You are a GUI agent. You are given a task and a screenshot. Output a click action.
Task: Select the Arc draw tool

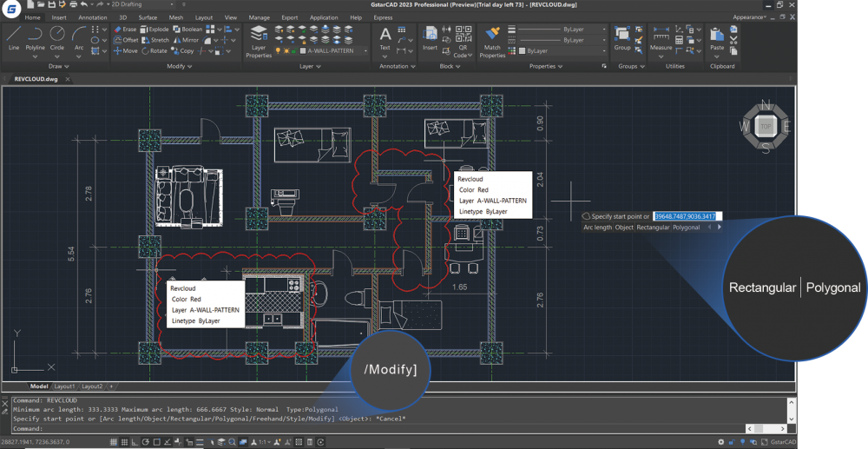[x=79, y=37]
